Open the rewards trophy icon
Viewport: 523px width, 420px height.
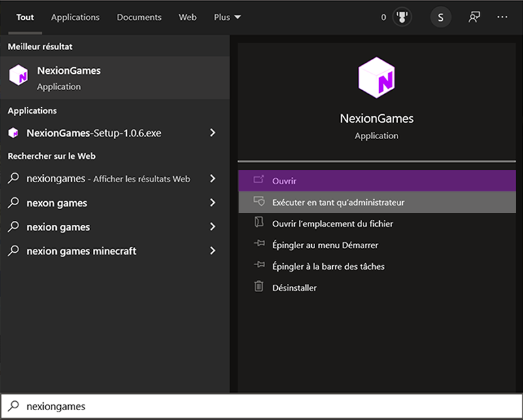(x=402, y=17)
